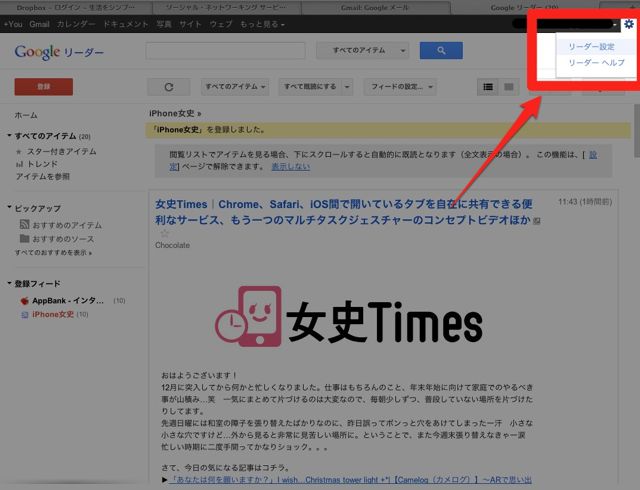This screenshot has height=490, width=640.
Task: Switch to the ソーシャル・ネットワーキング browser tab
Action: pyautogui.click(x=227, y=8)
